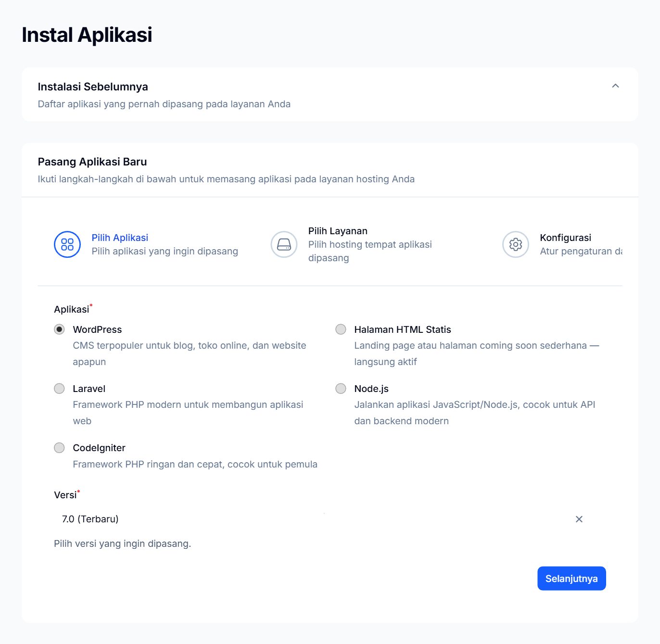Click the WordPress label text
660x644 pixels.
(97, 329)
